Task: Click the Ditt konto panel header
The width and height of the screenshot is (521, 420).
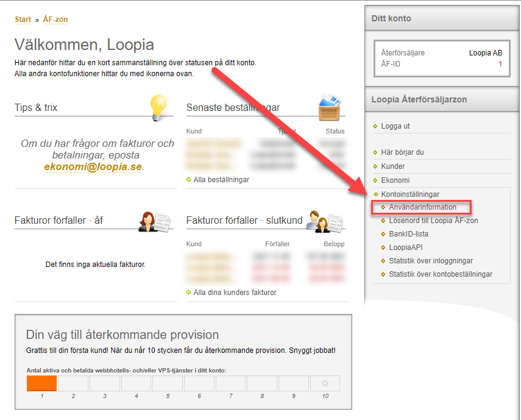Action: point(442,18)
